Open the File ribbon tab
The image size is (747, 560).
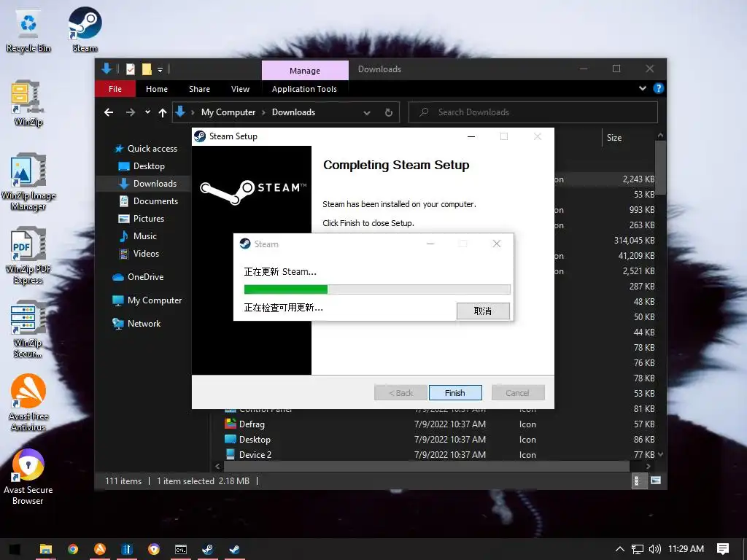pos(115,89)
